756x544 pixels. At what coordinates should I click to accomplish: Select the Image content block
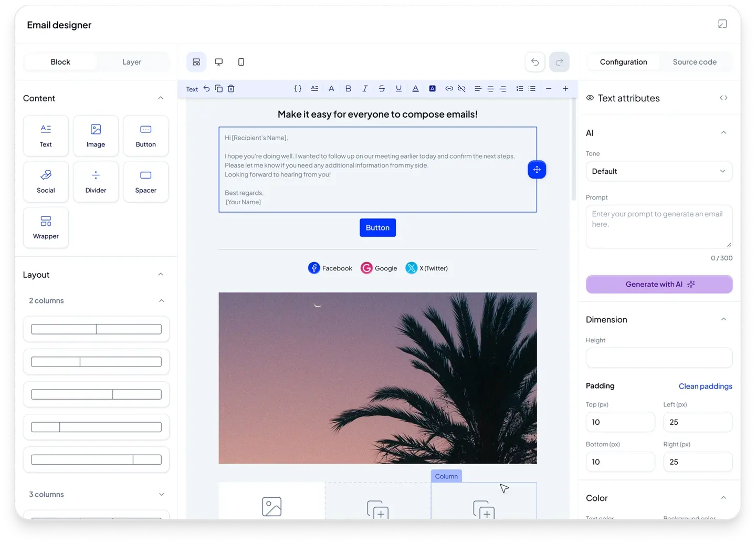tap(96, 136)
